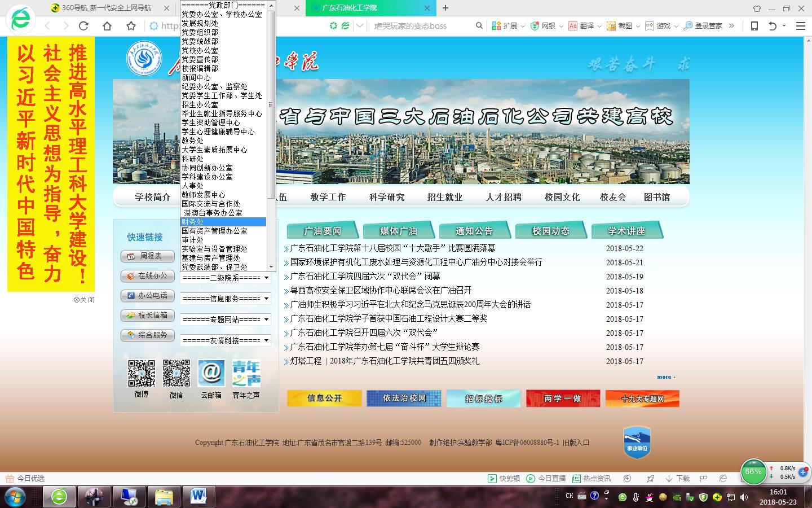Select 招生办公室 in the dropdown list
The width and height of the screenshot is (812, 508).
(x=223, y=104)
